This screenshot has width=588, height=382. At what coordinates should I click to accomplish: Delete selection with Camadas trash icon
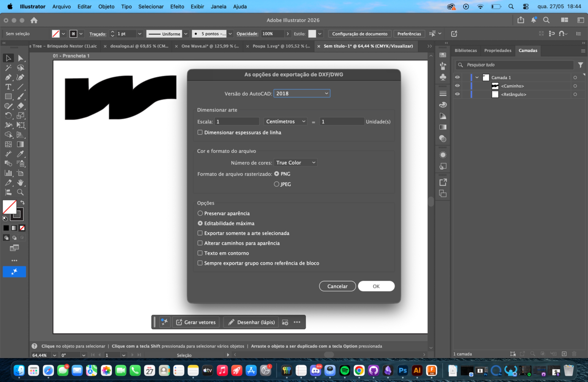[574, 354]
